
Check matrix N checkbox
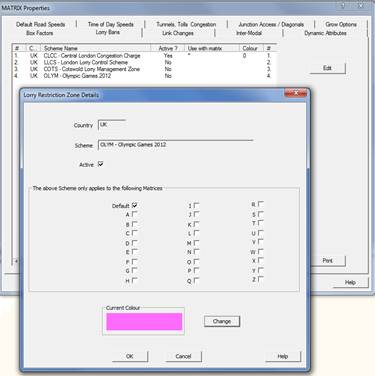[x=196, y=252]
